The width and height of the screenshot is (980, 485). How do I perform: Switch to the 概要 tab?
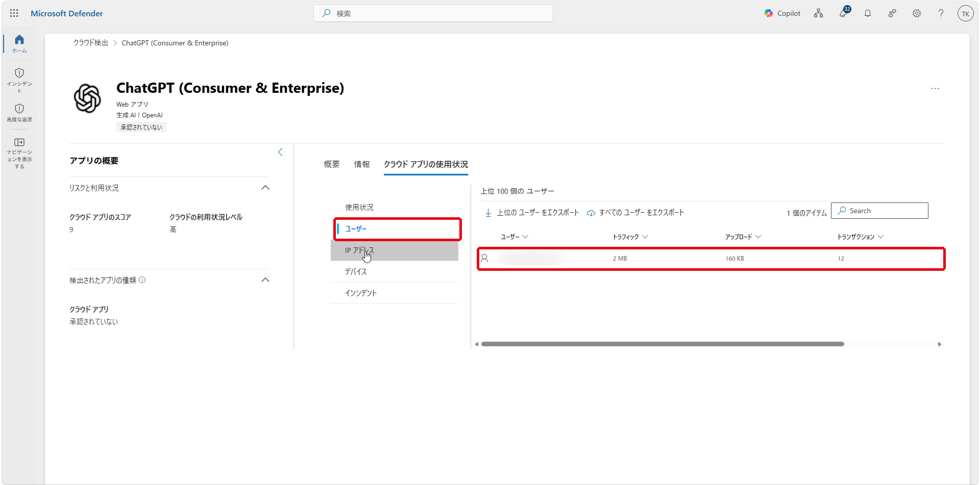click(x=332, y=164)
